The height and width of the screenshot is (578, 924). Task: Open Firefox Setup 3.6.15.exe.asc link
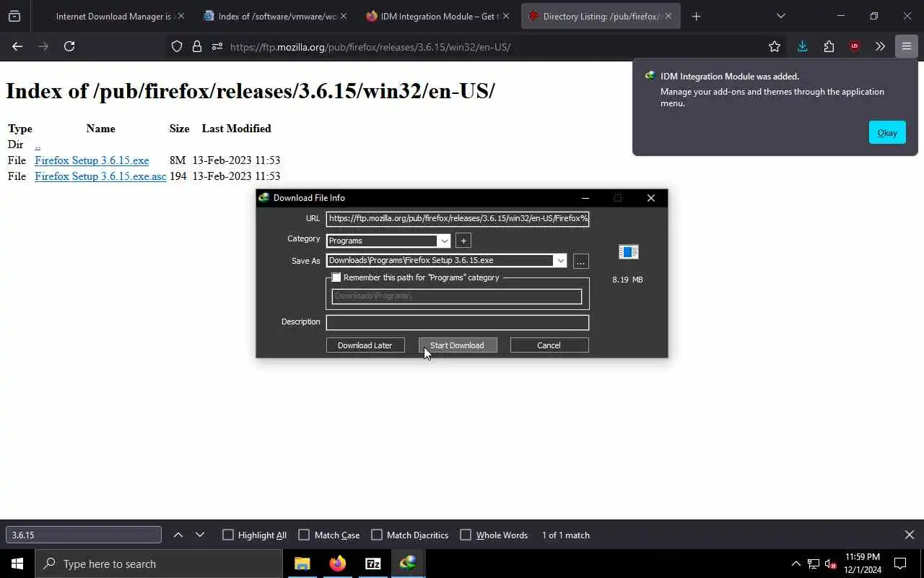coord(100,176)
